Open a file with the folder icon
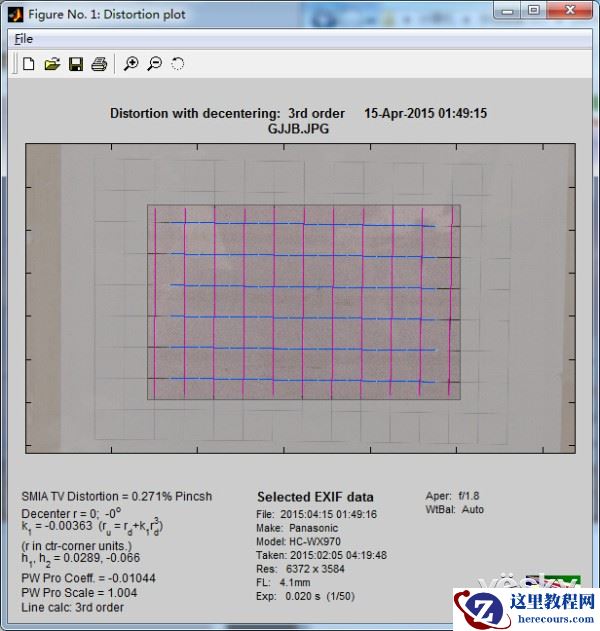Viewport: 600px width, 631px height. pyautogui.click(x=52, y=64)
